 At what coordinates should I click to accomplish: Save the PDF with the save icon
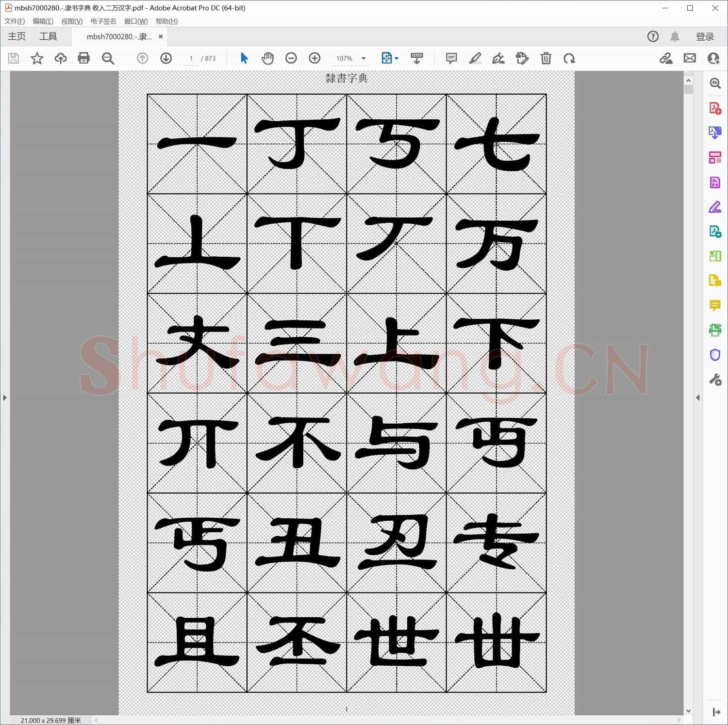click(x=13, y=58)
